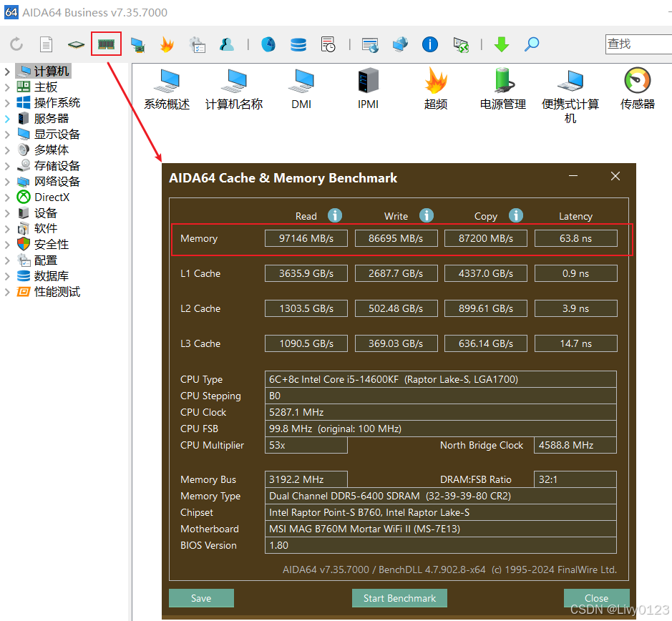The height and width of the screenshot is (621, 672).
Task: Select 安全性 in the sidebar tree
Action: [x=51, y=244]
